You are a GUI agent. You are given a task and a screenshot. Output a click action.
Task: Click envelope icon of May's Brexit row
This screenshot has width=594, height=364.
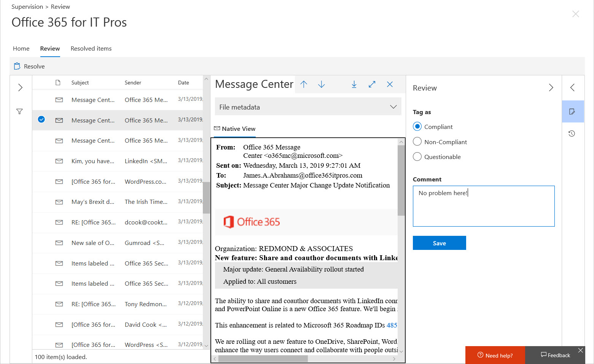(x=59, y=202)
